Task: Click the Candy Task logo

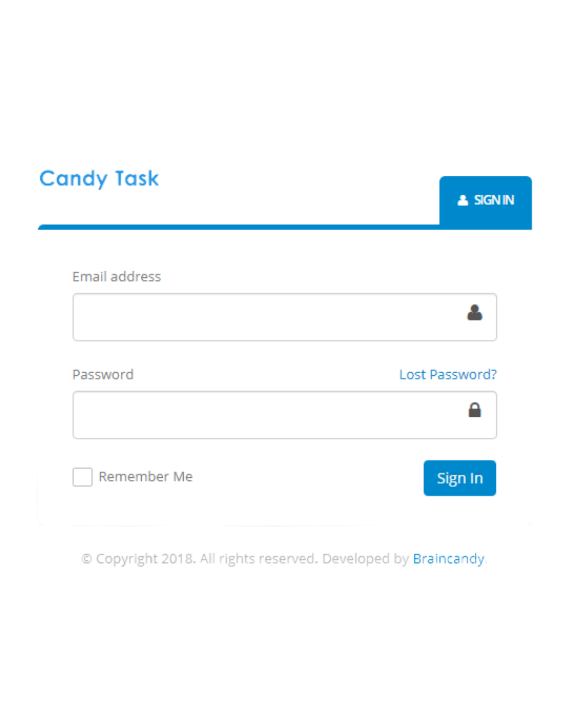Action: point(99,178)
